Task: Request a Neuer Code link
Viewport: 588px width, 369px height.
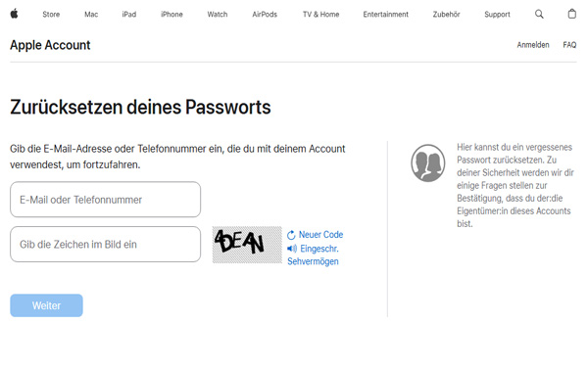Action: coord(321,235)
